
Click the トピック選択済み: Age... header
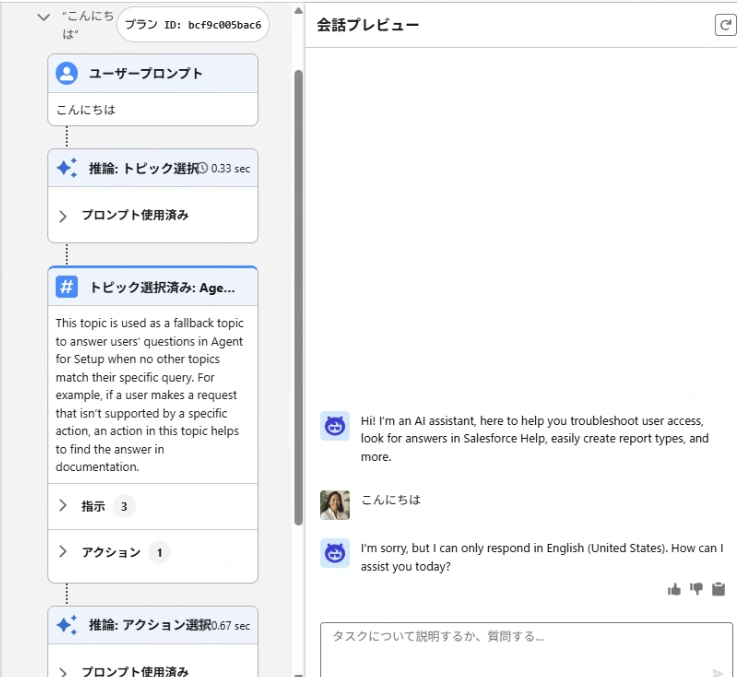(162, 287)
